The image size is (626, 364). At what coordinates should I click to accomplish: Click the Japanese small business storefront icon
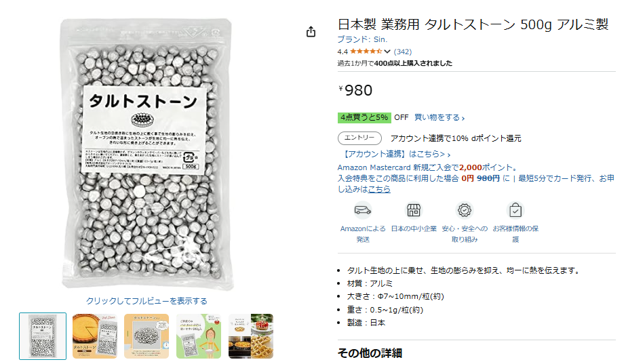coord(414,210)
